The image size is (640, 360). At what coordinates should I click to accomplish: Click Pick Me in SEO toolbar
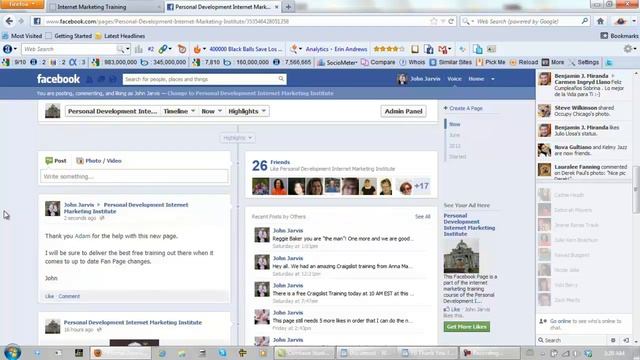tap(491, 62)
